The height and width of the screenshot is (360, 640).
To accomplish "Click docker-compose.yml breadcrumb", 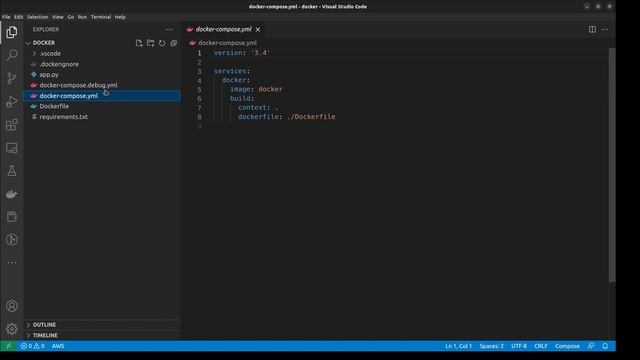I will pos(227,43).
